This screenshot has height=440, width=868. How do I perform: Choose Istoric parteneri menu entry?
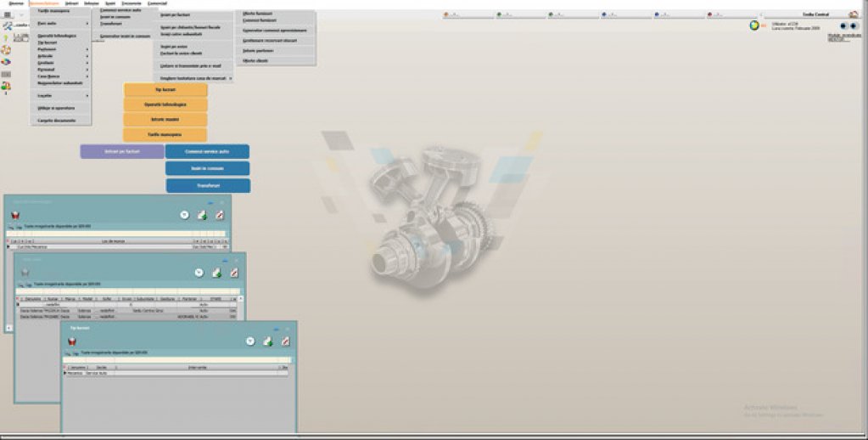coord(258,50)
